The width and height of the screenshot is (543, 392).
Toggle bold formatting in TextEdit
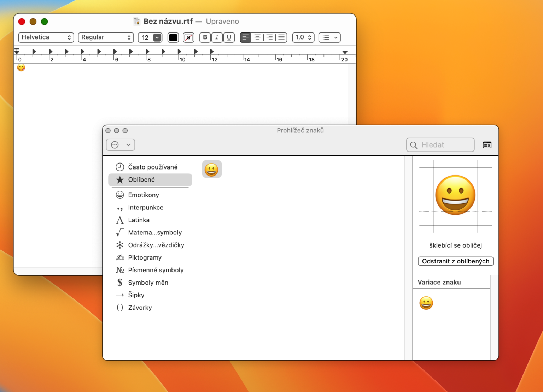pyautogui.click(x=205, y=37)
